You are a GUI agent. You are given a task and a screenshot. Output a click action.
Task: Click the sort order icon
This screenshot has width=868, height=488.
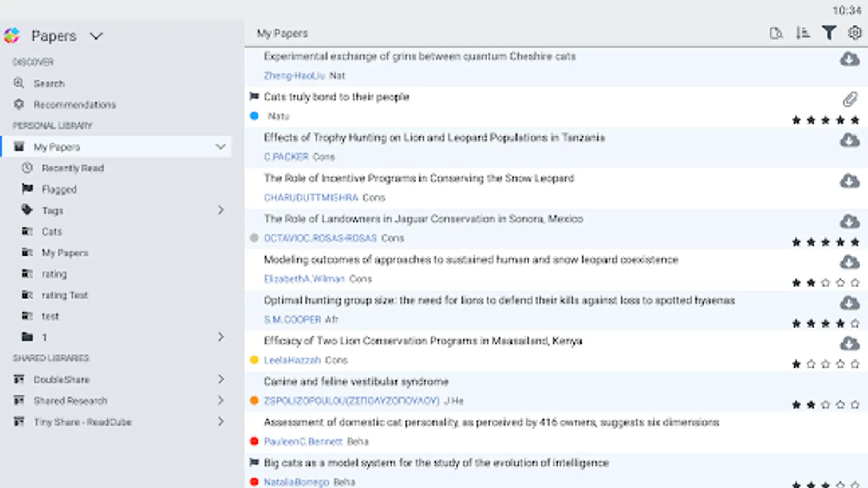(x=803, y=33)
